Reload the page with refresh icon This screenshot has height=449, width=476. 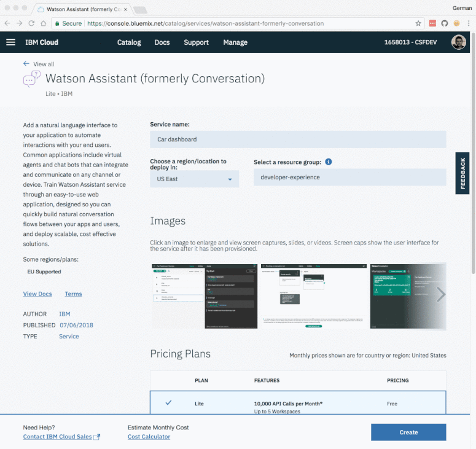click(x=31, y=23)
